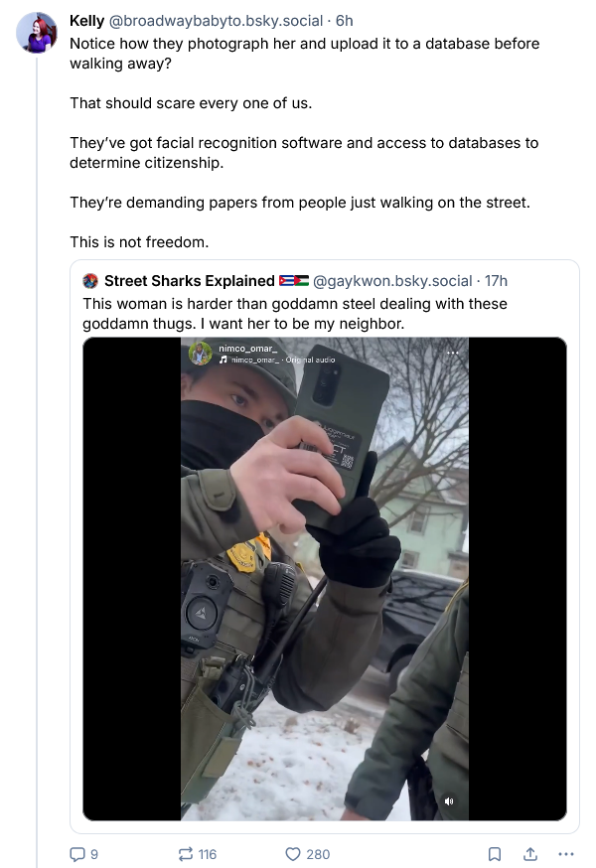Screen dimensions: 596x868
Task: Click the 17h quoted post timestamp
Action: 496,281
